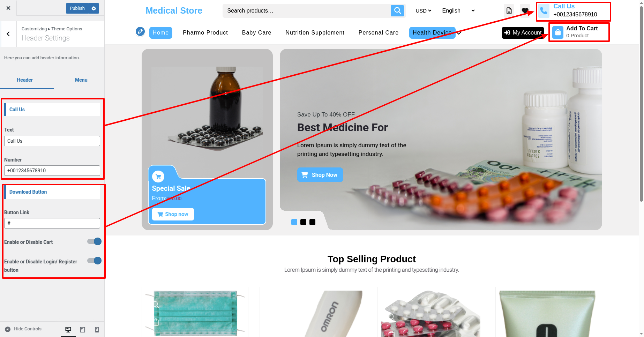
Task: Click the phone icon next to Call Us
Action: [544, 11]
